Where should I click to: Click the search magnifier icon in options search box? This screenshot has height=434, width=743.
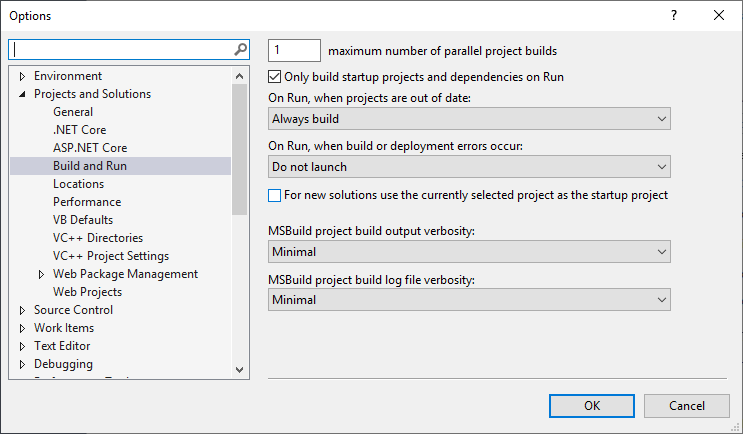click(x=240, y=49)
